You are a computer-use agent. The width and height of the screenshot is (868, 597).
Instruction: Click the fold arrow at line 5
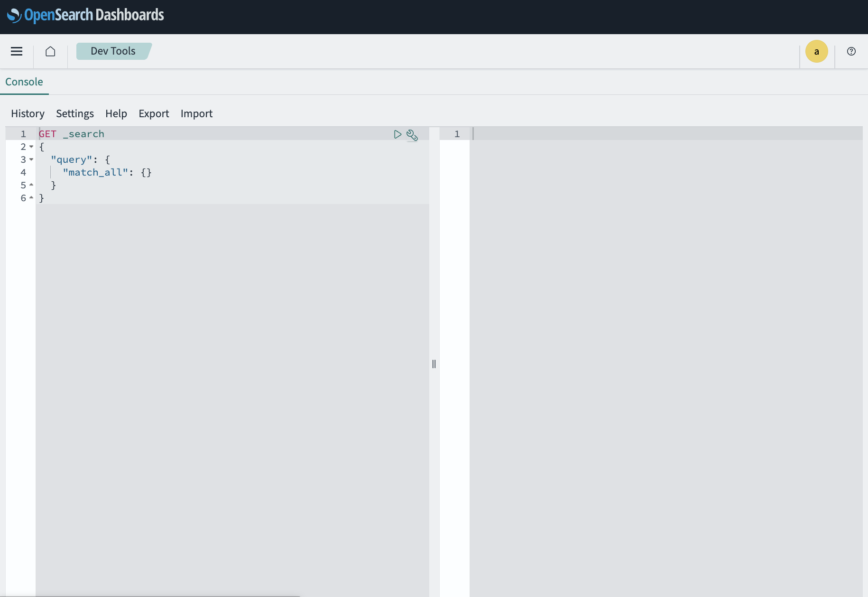coord(31,185)
